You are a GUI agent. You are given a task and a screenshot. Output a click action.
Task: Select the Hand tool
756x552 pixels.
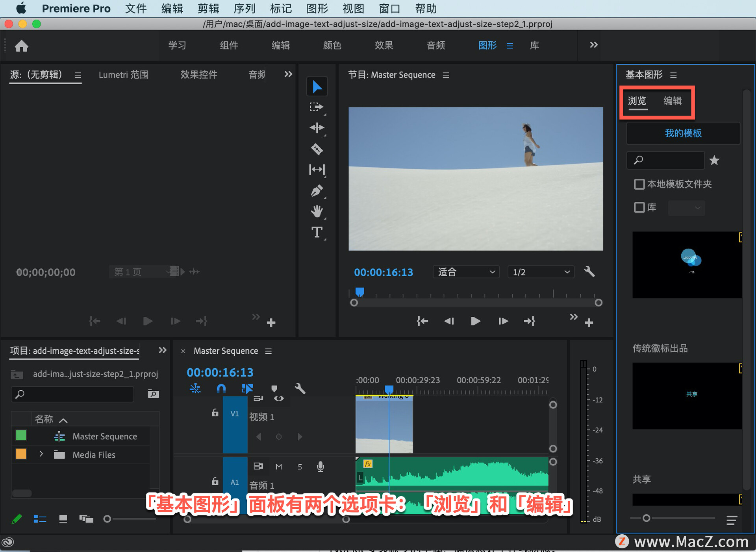click(x=317, y=212)
